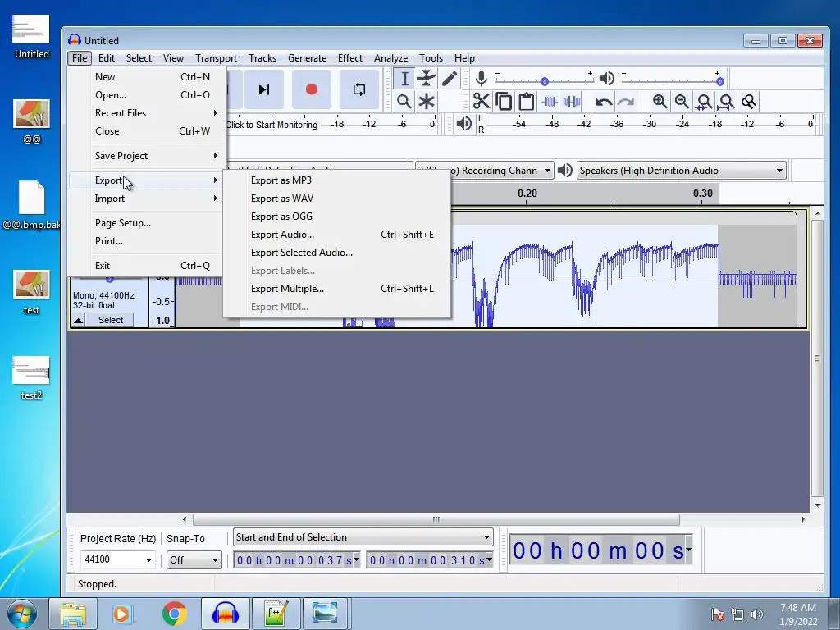Open the Windows Start button
Viewport: 840px width, 630px height.
point(22,614)
